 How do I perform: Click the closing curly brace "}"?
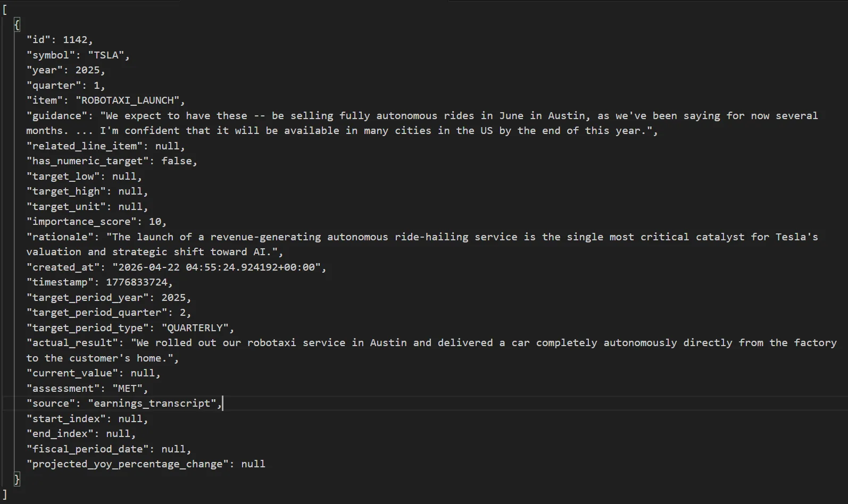pyautogui.click(x=17, y=480)
